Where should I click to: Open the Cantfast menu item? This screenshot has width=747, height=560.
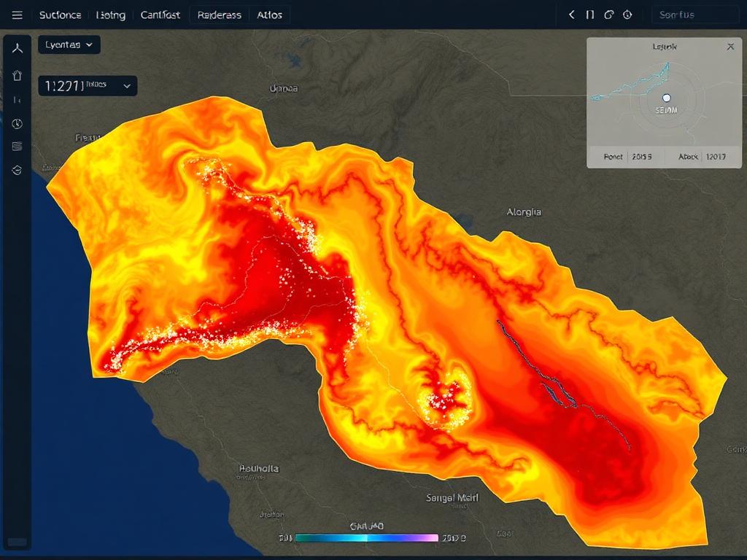pyautogui.click(x=160, y=15)
